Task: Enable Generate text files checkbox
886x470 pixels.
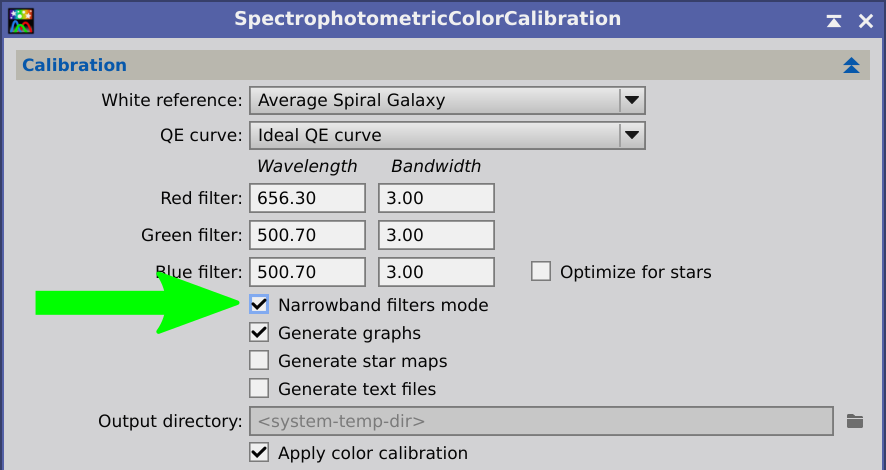Action: 259,389
